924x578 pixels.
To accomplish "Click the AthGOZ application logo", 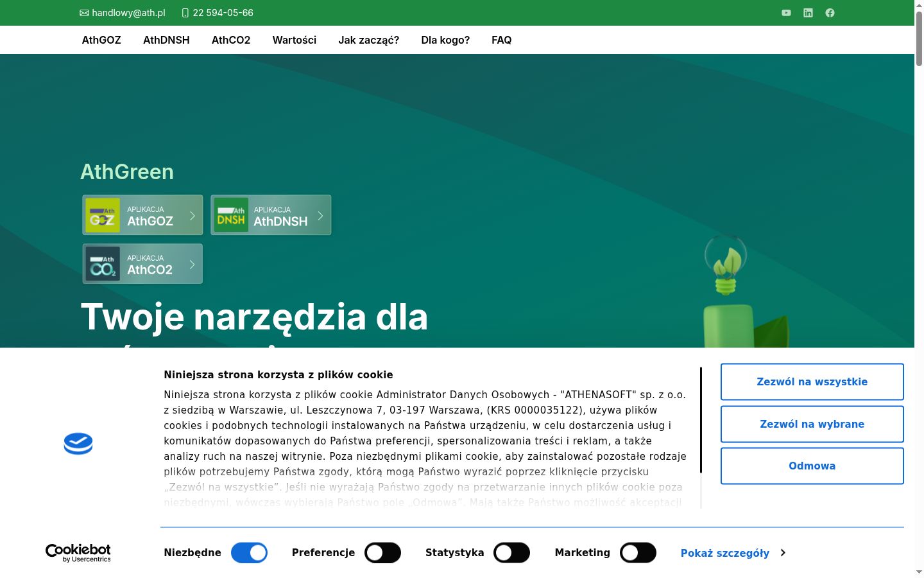I will click(x=103, y=215).
